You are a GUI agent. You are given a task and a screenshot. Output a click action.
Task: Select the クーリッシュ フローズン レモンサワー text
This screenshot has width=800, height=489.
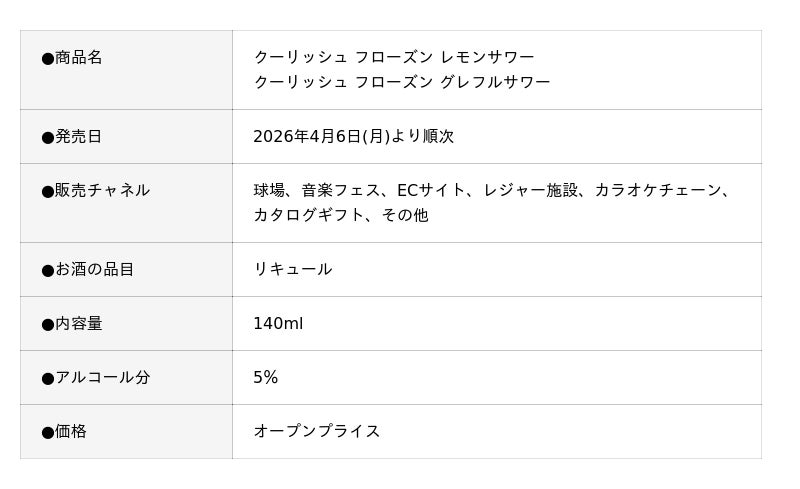(x=394, y=58)
